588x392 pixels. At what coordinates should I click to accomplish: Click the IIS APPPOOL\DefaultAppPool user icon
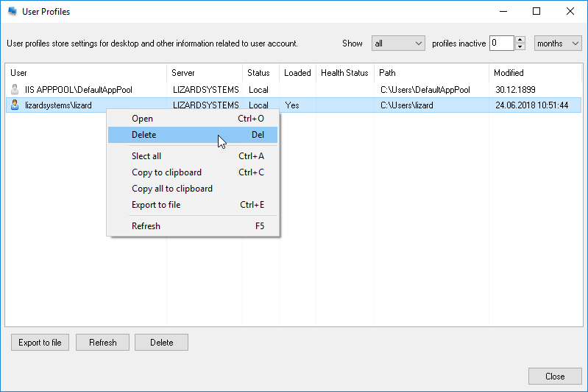point(15,90)
